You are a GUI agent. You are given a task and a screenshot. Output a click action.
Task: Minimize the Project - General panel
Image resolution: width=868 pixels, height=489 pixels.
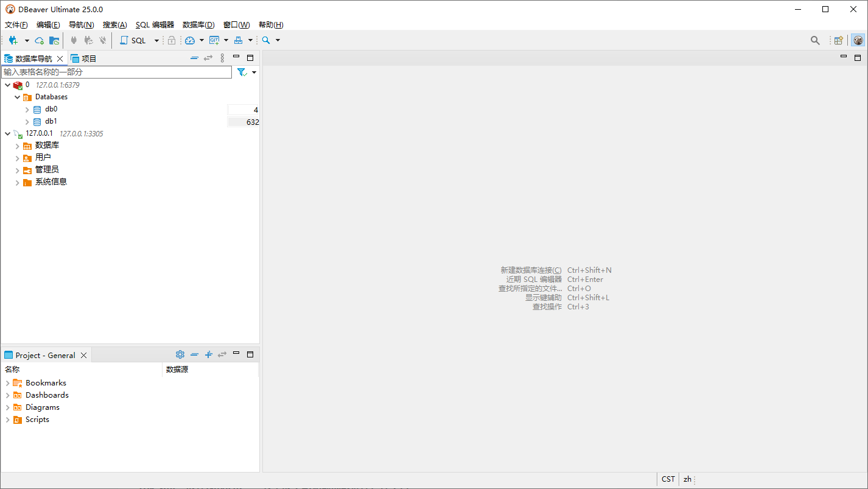click(x=236, y=353)
